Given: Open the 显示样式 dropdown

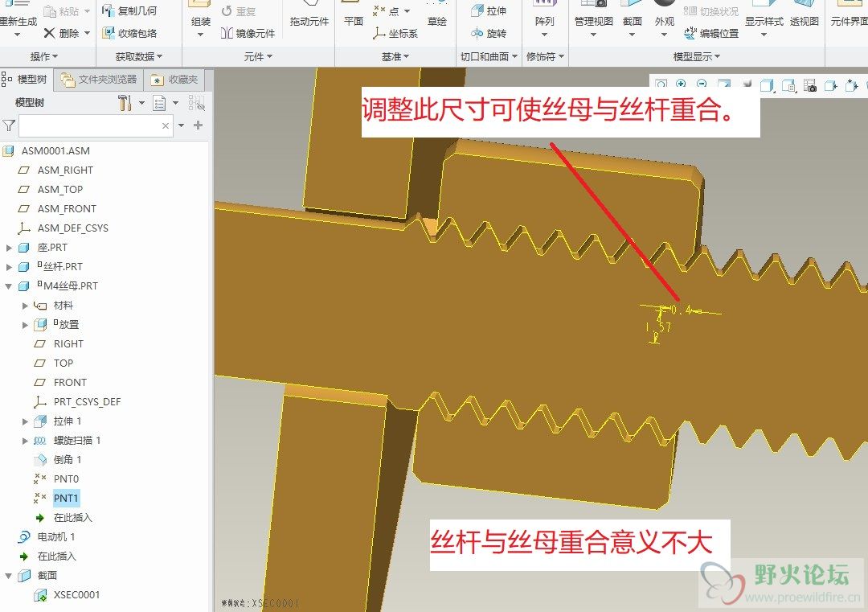Looking at the screenshot, I should point(764,35).
